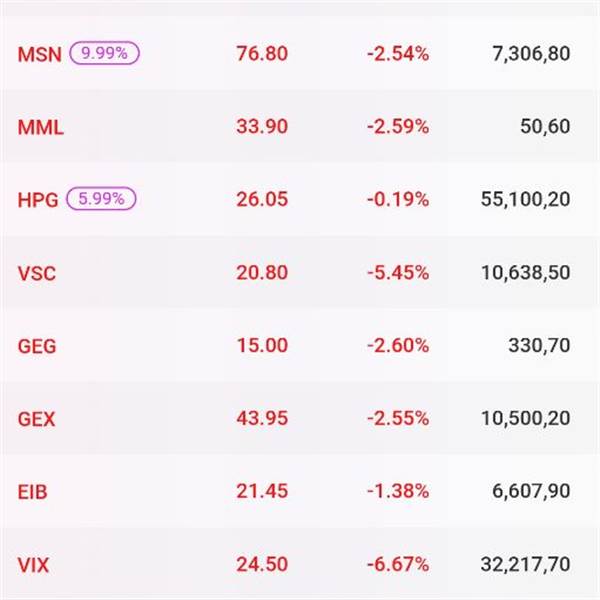Open the MML stock ticker
Screen dimensions: 600x600
41,127
